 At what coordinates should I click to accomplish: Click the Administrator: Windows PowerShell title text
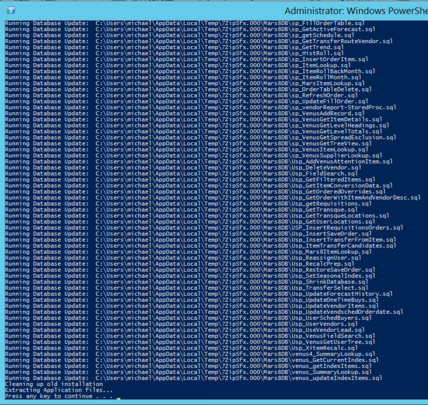click(356, 11)
